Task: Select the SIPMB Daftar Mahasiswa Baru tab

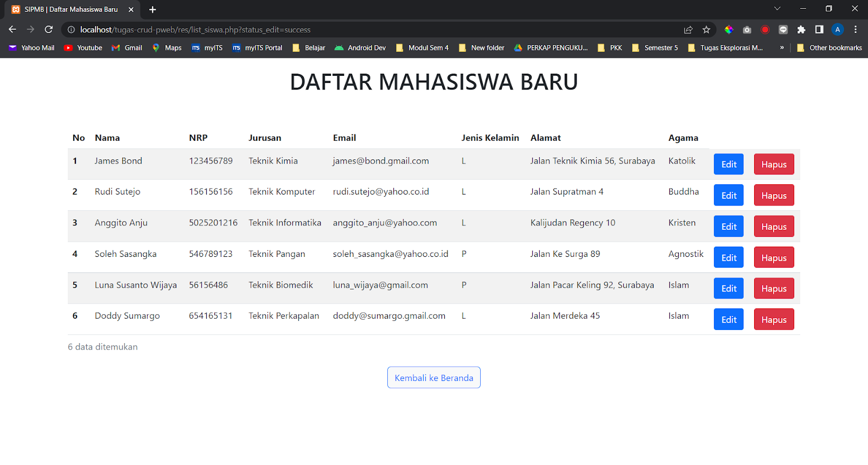Action: pyautogui.click(x=71, y=10)
